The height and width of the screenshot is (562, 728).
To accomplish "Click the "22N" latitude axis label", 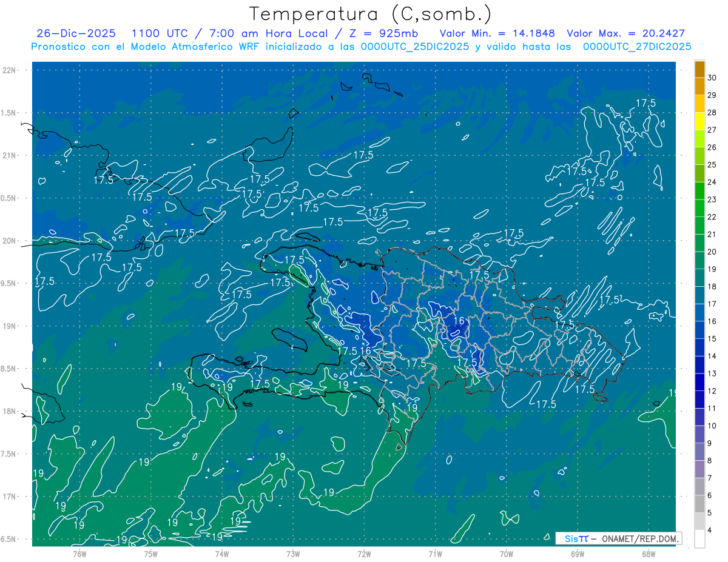I will click(10, 70).
